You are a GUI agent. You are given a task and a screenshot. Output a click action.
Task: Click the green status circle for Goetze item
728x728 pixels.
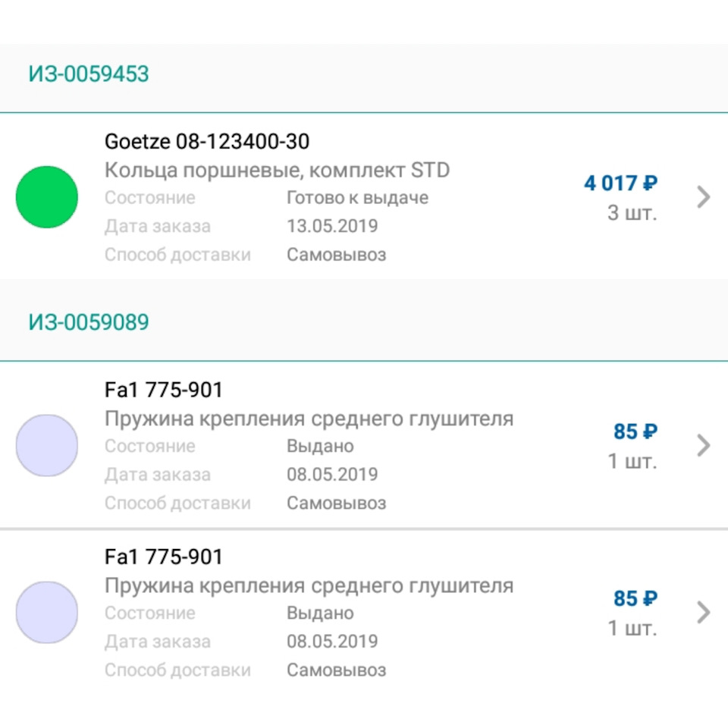click(x=47, y=197)
